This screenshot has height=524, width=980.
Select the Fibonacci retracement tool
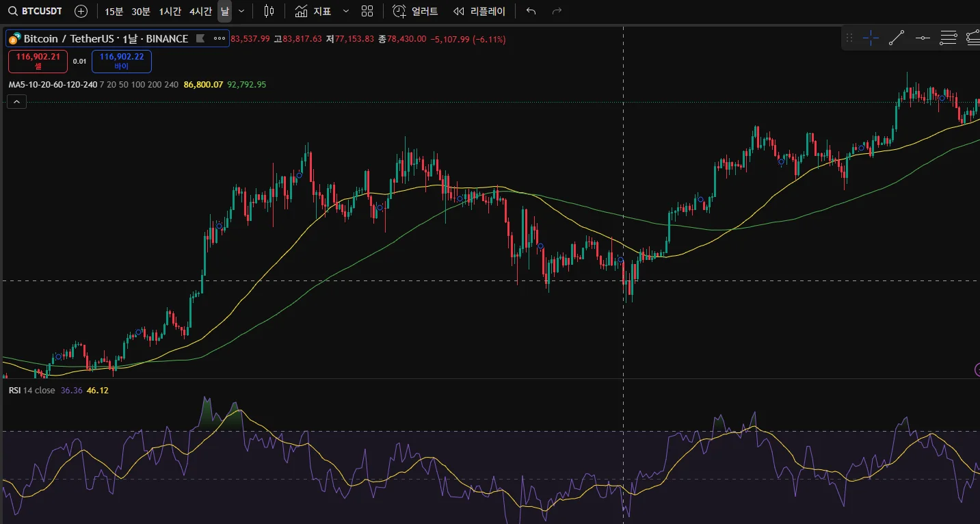(x=948, y=38)
